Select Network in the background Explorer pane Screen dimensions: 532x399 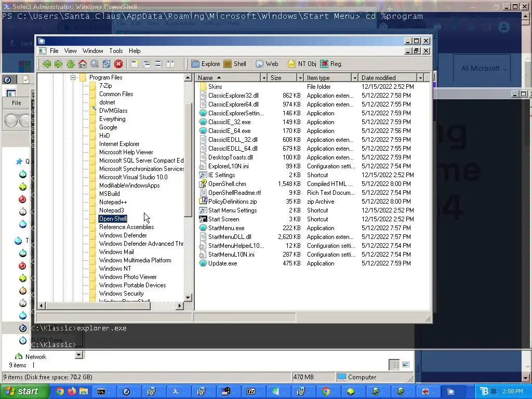(x=36, y=357)
